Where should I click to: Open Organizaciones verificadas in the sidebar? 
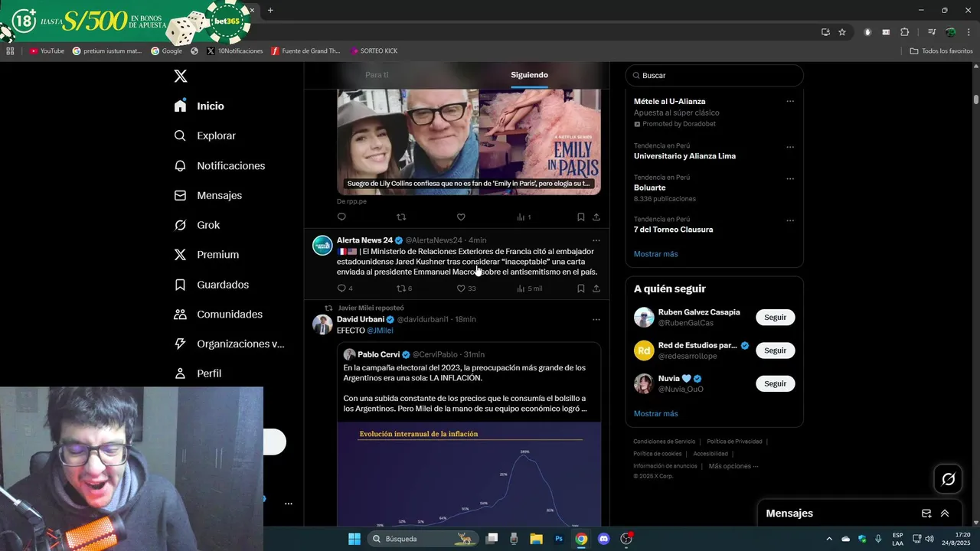pos(229,344)
